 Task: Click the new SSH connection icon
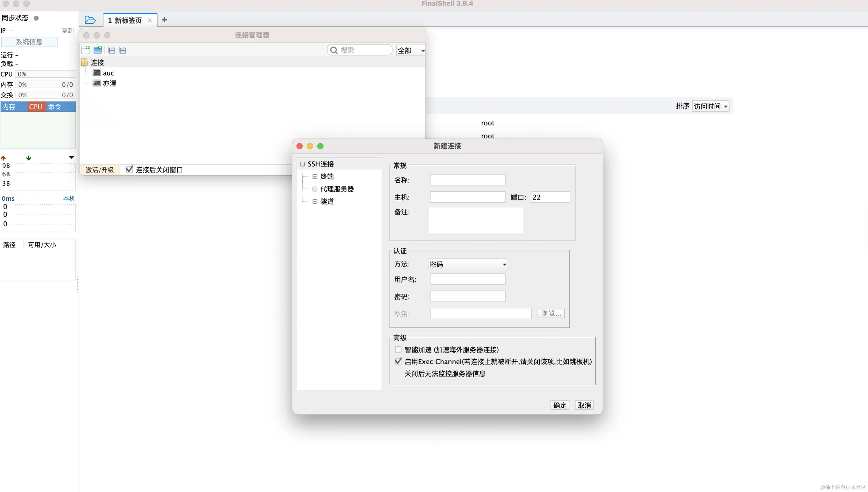click(x=86, y=50)
